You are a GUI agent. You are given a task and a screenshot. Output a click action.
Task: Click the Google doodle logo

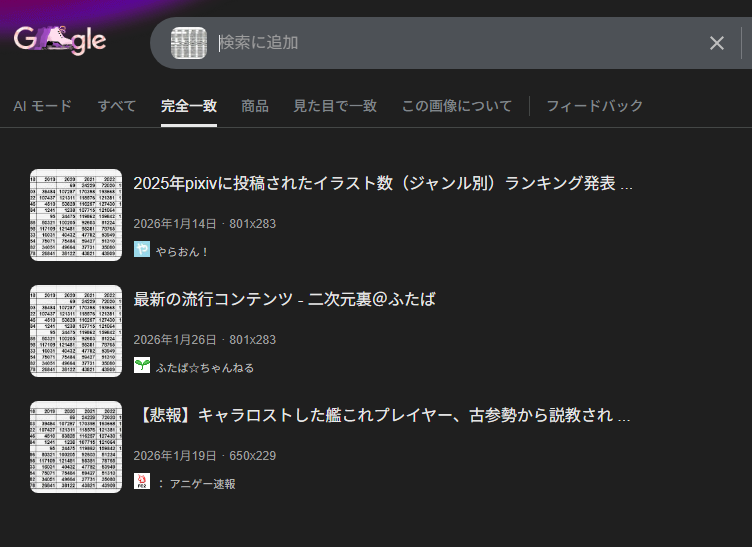(x=60, y=41)
